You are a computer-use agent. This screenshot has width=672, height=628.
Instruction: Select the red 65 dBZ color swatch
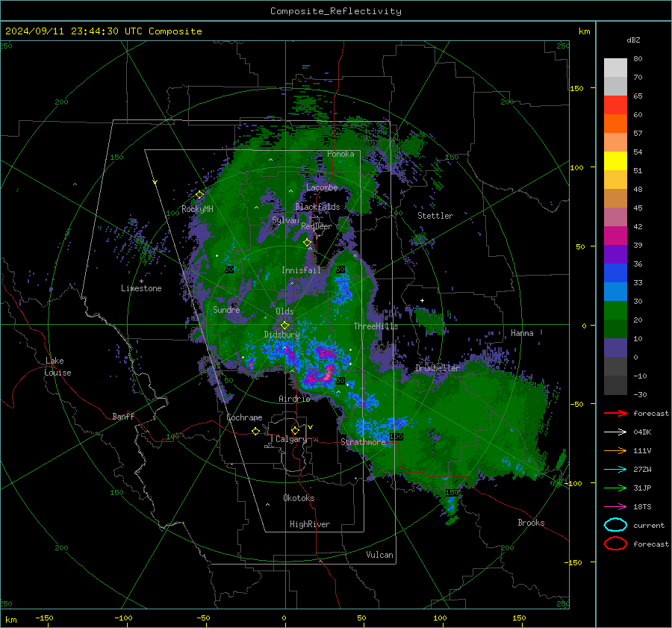coord(615,105)
